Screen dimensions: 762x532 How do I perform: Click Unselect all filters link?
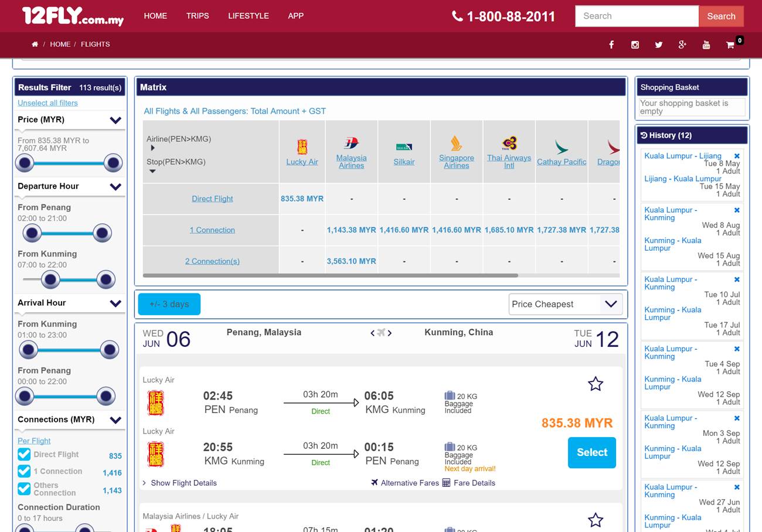click(47, 103)
